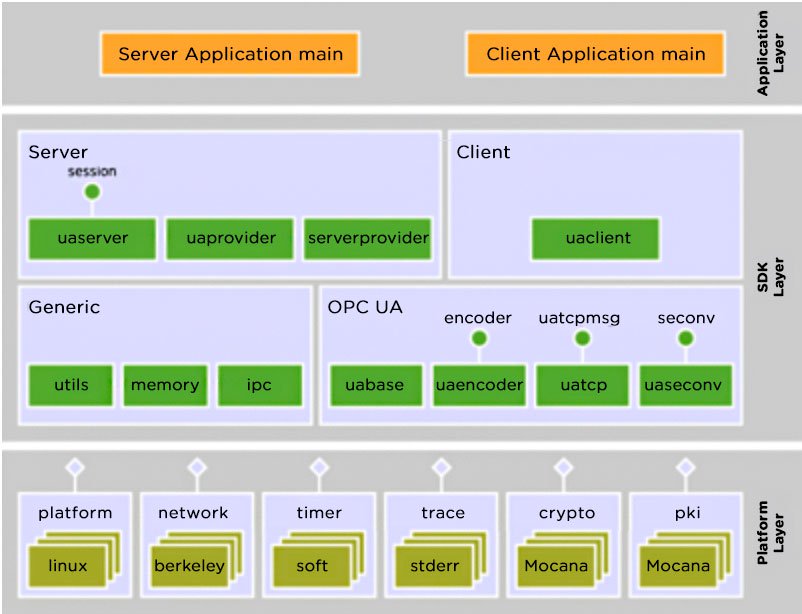Click the diamond connector above platform
The height and width of the screenshot is (614, 802).
tap(75, 467)
